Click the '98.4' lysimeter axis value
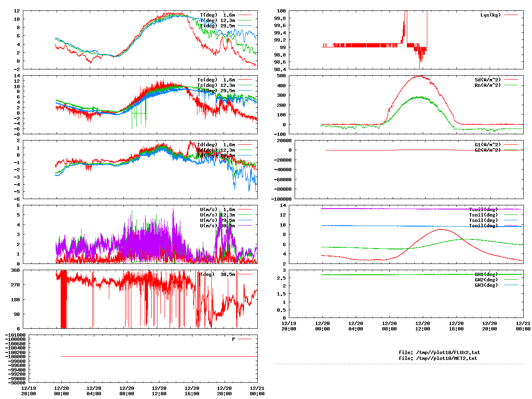 click(280, 69)
